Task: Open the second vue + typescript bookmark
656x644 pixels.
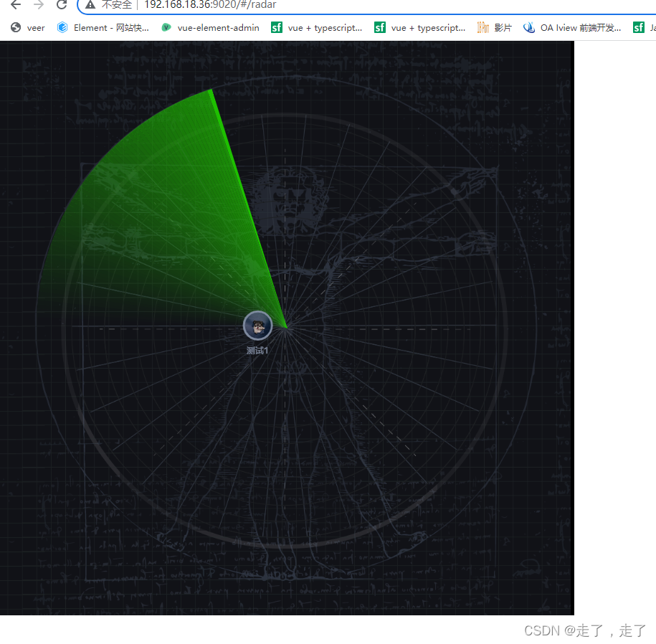Action: [419, 28]
